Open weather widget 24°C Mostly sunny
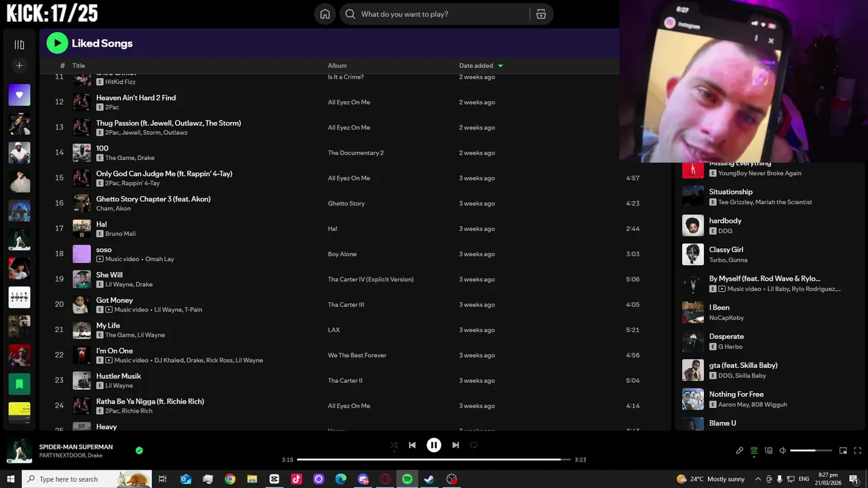The image size is (868, 488). (711, 479)
